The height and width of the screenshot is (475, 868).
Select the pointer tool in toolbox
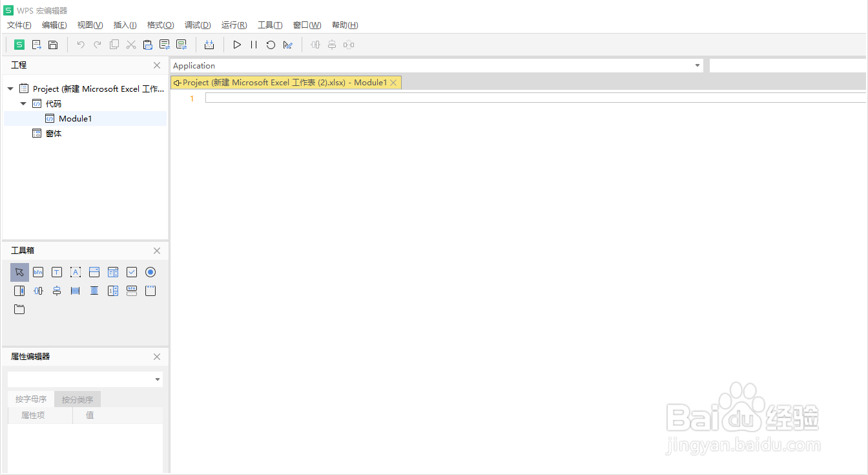[x=19, y=272]
